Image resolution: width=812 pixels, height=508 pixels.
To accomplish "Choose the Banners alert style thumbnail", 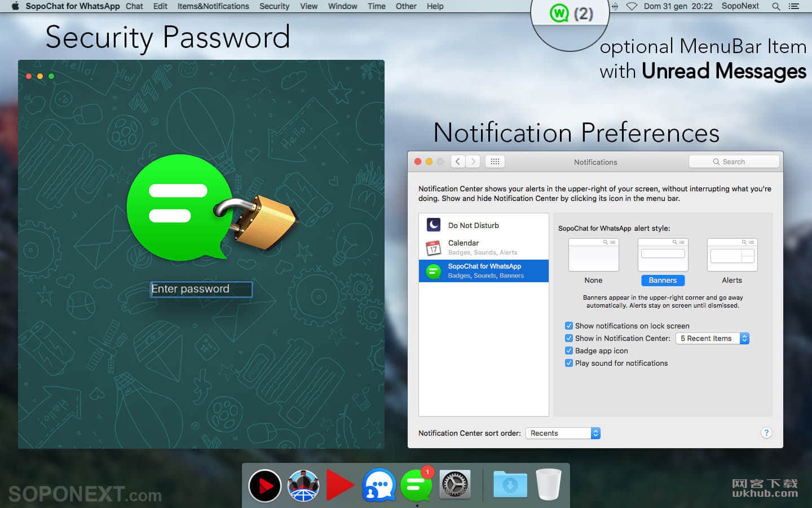I will (x=663, y=255).
